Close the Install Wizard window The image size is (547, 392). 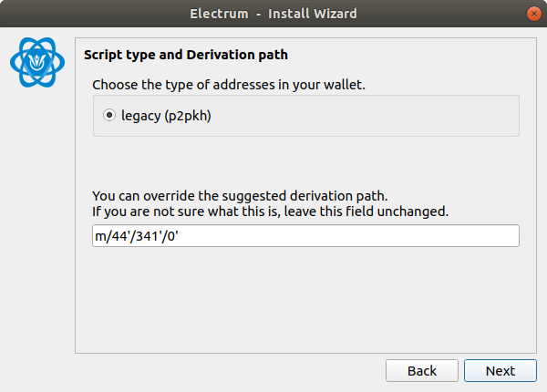tap(533, 14)
